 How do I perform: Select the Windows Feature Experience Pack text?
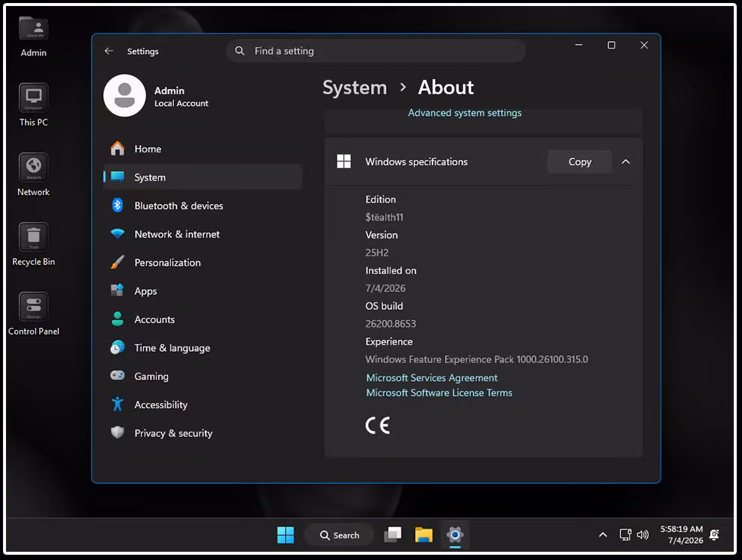(x=476, y=359)
